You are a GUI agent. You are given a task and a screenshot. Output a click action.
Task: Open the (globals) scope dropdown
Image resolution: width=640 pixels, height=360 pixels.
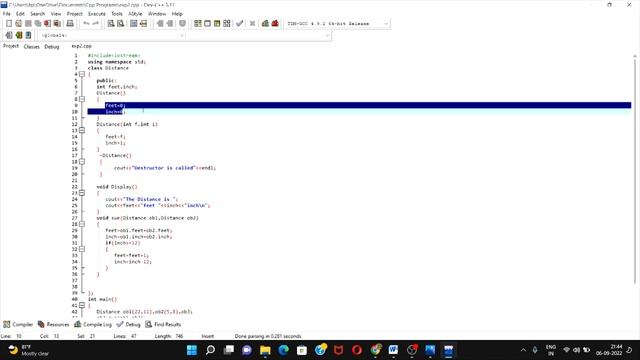(x=112, y=36)
